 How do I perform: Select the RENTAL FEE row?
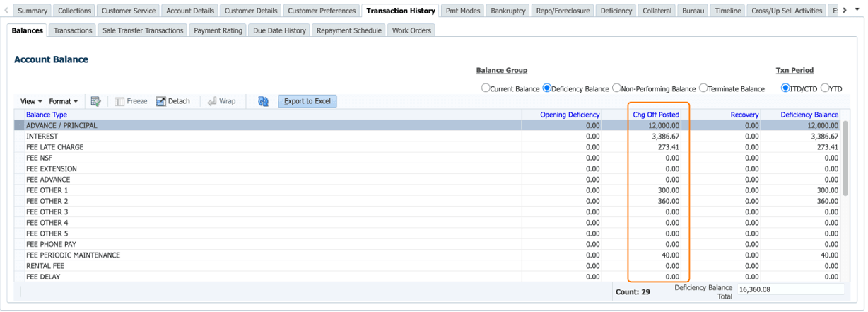[428, 266]
